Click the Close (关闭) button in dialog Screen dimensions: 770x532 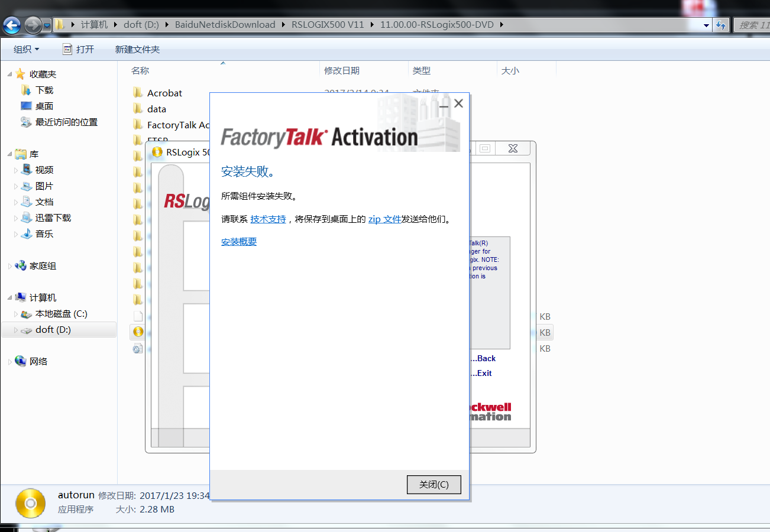433,484
